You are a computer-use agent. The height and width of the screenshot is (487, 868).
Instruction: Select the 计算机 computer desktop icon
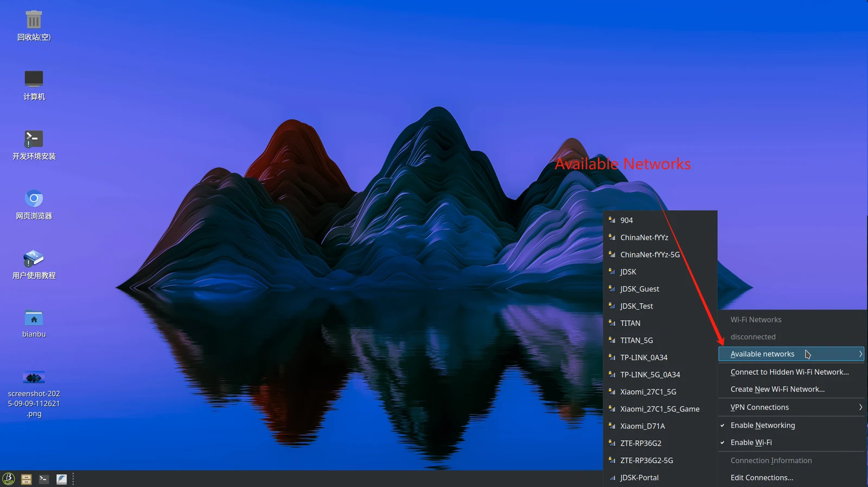click(x=34, y=85)
